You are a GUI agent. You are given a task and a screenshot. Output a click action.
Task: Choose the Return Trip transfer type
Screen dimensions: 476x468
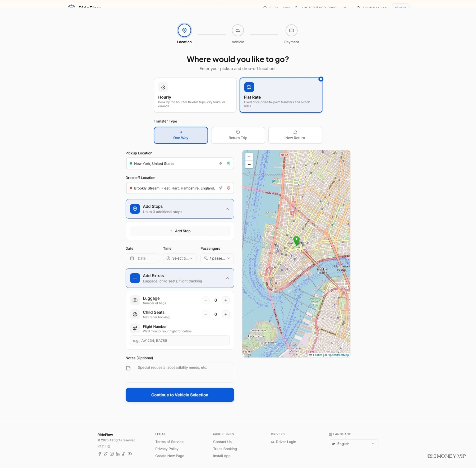click(x=238, y=135)
